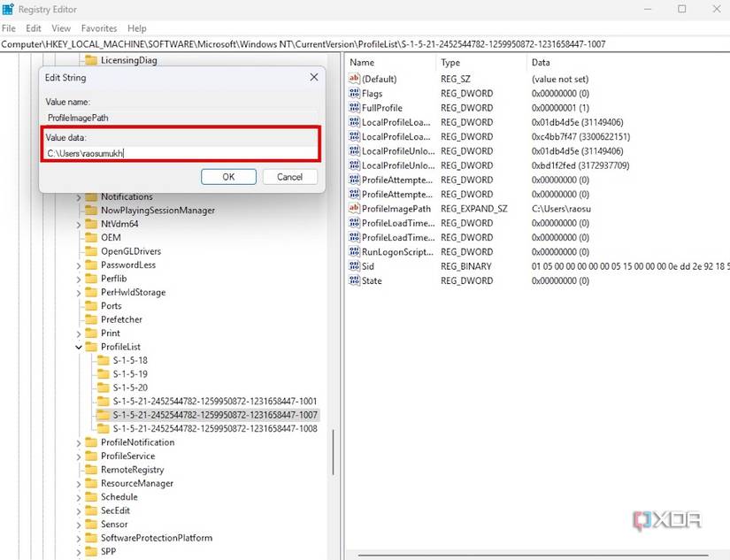Click the OpenGLDrivers folder icon
Image resolution: width=730 pixels, height=560 pixels.
(91, 251)
